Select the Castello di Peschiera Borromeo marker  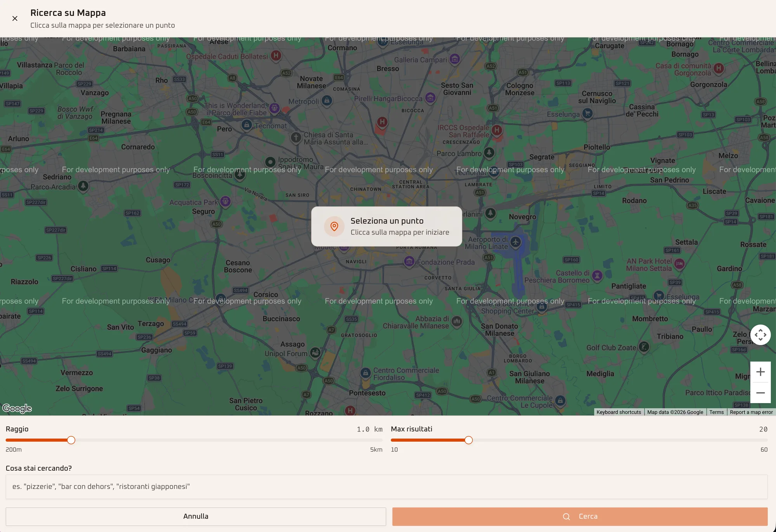tap(597, 276)
